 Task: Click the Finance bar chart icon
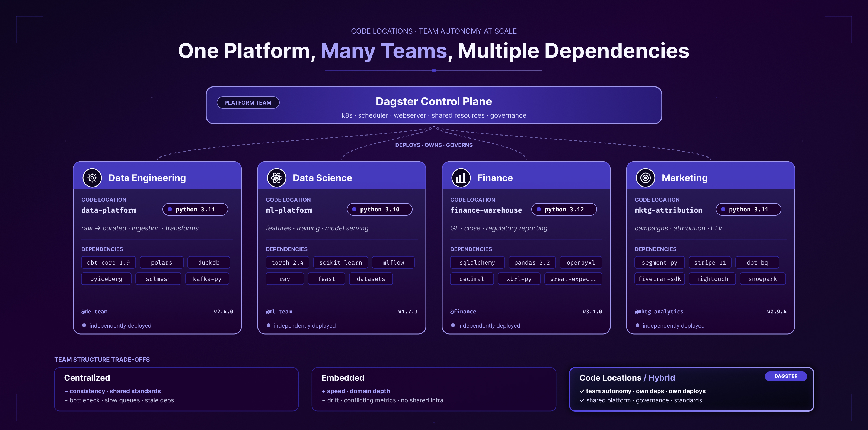tap(461, 178)
